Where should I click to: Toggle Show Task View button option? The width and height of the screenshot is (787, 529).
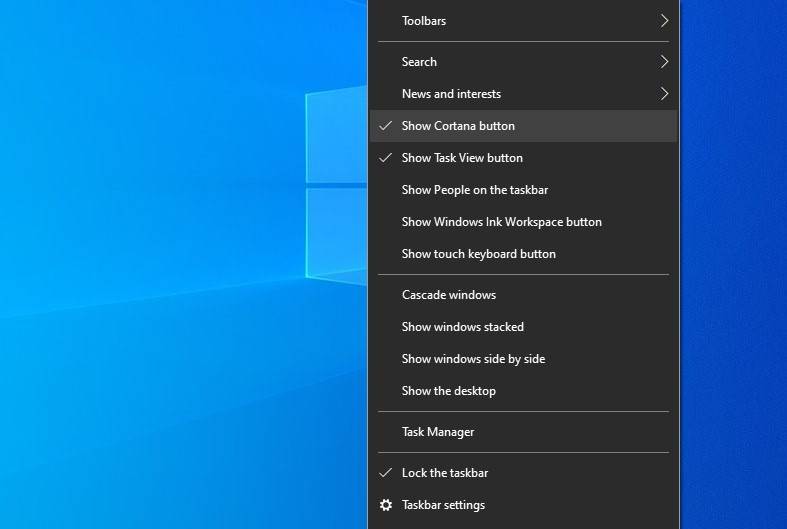pos(523,158)
